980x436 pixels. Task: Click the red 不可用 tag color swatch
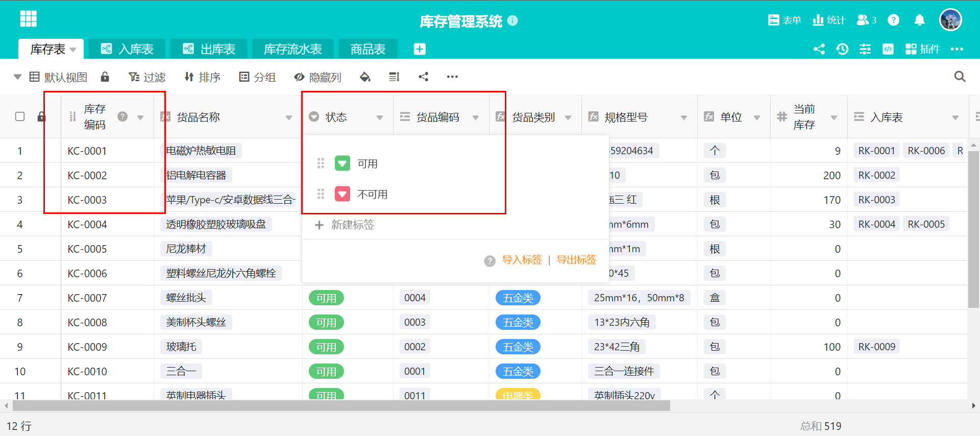click(342, 194)
